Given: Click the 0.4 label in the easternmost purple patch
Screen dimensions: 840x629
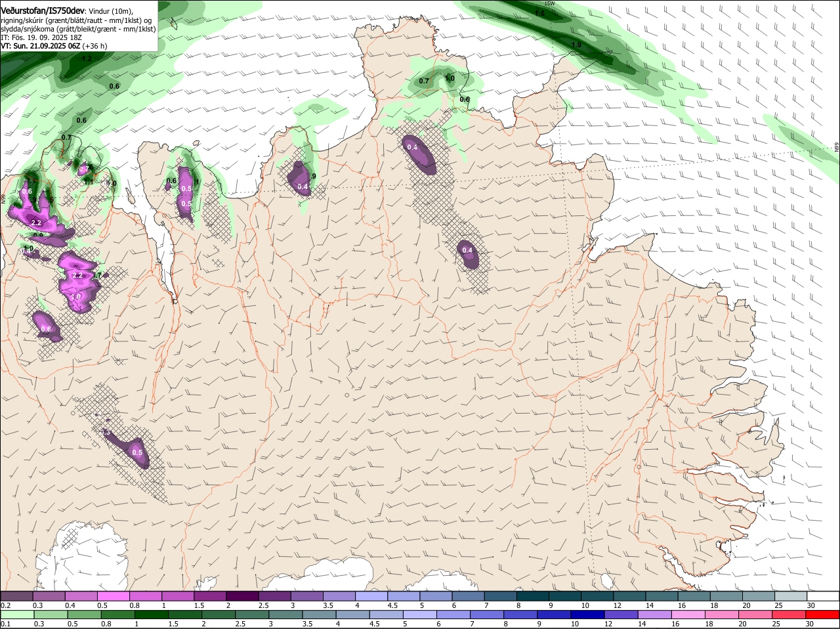Looking at the screenshot, I should (467, 250).
